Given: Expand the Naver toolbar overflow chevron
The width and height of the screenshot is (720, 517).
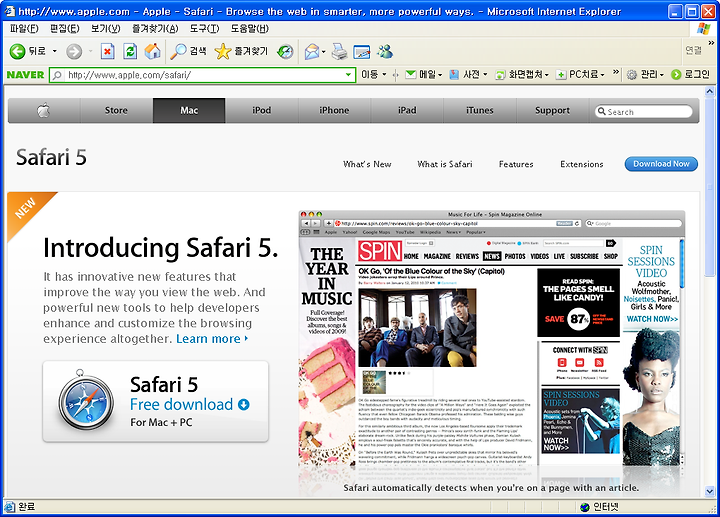Looking at the screenshot, I should click(616, 72).
